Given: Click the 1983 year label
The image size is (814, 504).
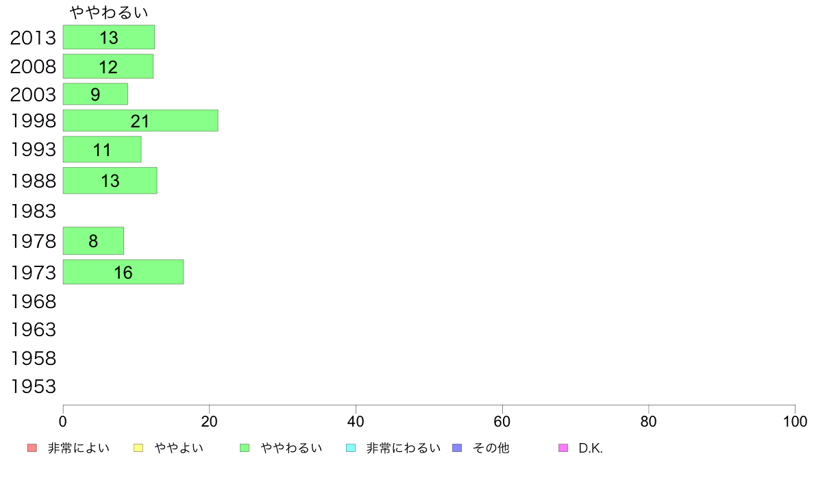Looking at the screenshot, I should coord(33,211).
